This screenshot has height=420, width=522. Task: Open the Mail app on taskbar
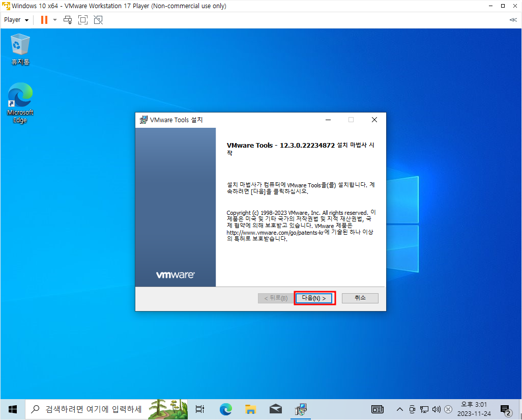point(276,409)
